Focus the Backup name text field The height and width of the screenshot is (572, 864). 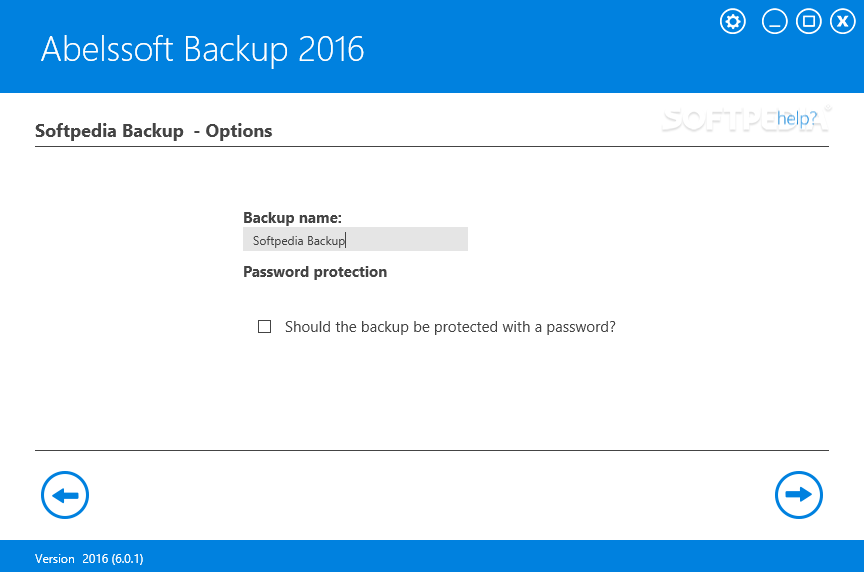click(355, 239)
